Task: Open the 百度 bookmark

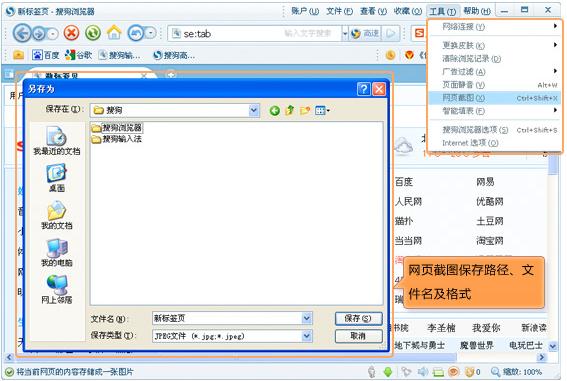Action: click(x=46, y=55)
